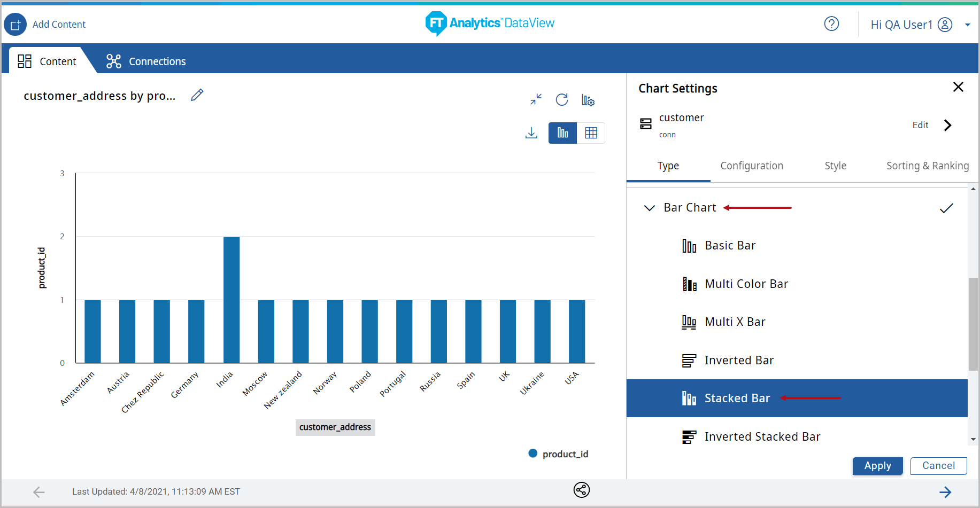Open the help question mark icon
Viewport: 980px width, 508px height.
[x=831, y=24]
